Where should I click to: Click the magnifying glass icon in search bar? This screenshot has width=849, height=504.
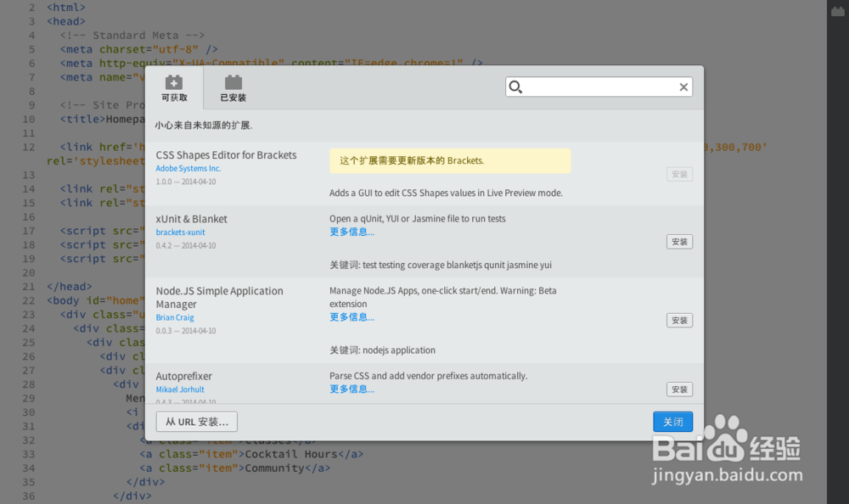[x=515, y=87]
